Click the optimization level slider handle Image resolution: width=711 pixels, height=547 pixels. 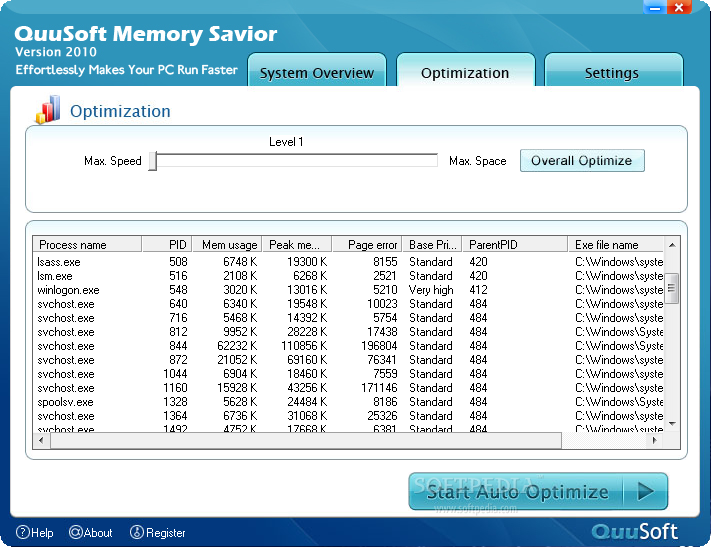pos(153,161)
